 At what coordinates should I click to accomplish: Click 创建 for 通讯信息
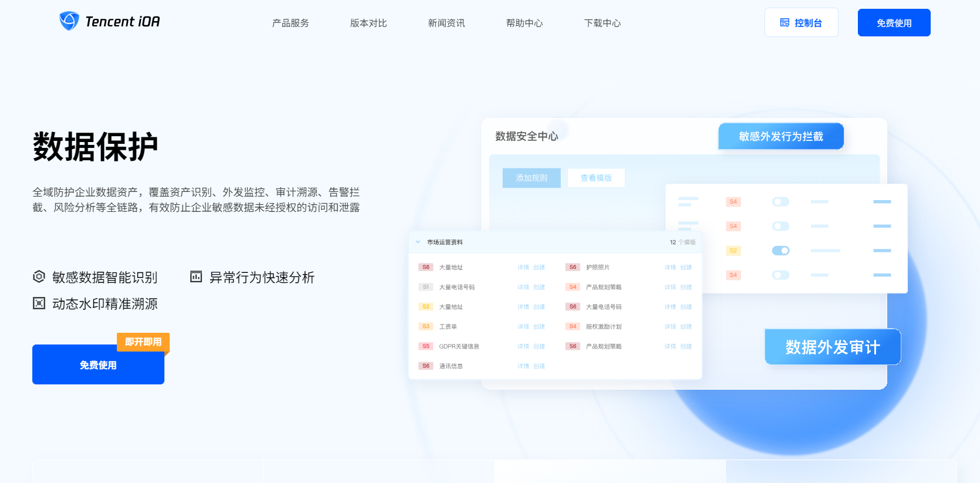click(539, 366)
